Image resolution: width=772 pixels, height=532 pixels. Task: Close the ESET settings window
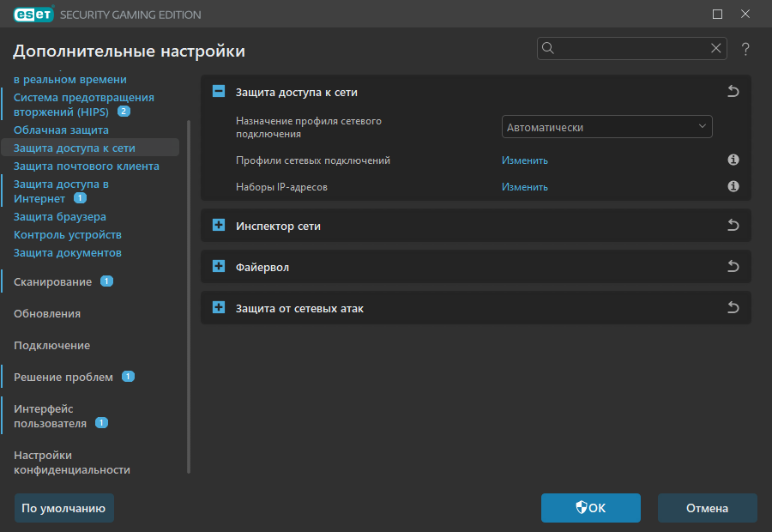pos(745,15)
